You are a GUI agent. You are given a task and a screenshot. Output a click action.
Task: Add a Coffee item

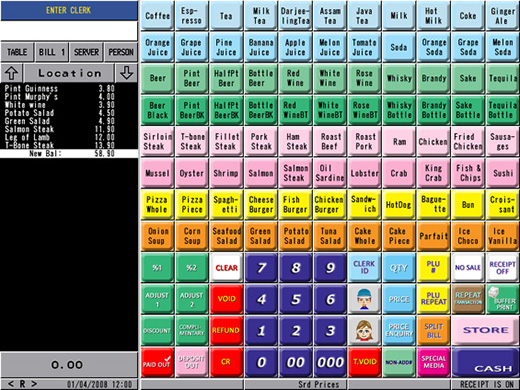[157, 16]
